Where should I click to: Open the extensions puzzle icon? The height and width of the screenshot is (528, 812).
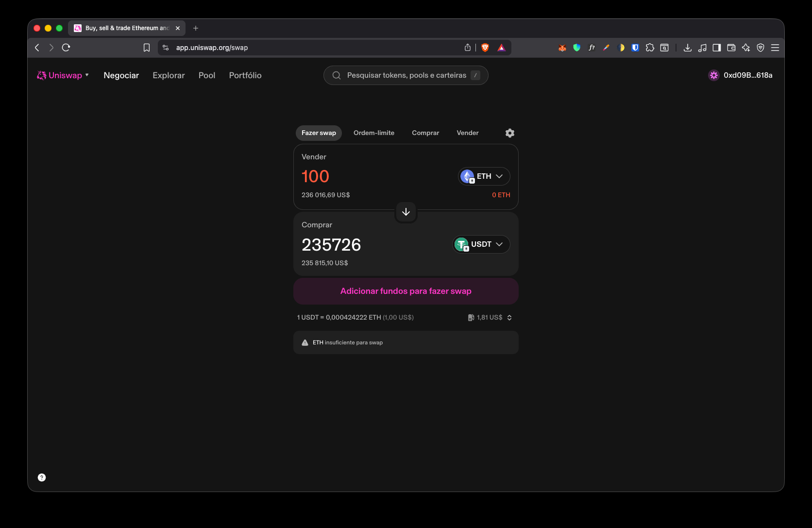pos(650,48)
